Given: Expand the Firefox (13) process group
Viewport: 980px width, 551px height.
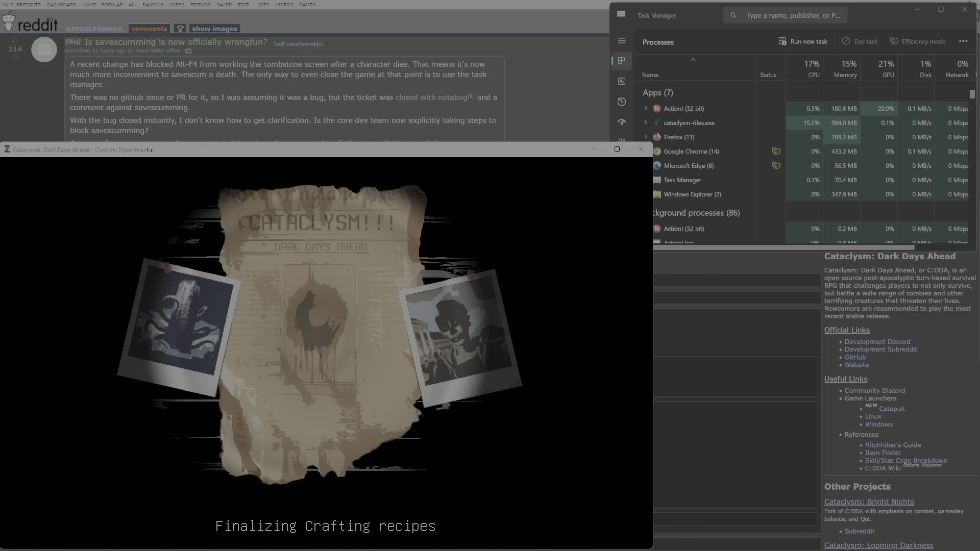Looking at the screenshot, I should (646, 137).
